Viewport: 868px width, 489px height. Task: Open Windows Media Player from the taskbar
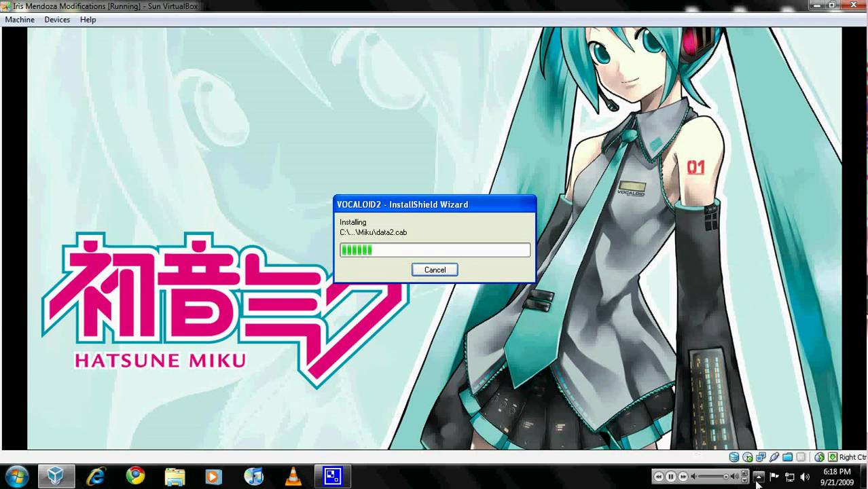pos(214,476)
